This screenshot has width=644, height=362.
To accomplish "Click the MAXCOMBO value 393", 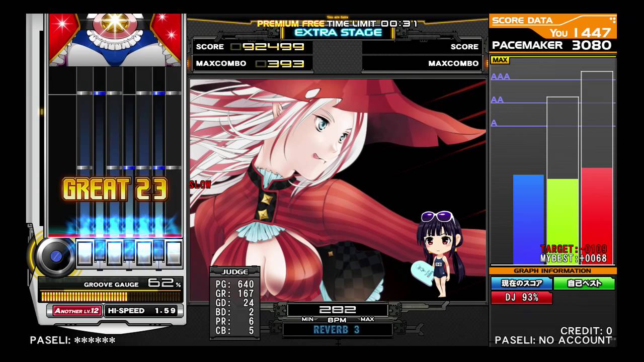I will (x=280, y=64).
